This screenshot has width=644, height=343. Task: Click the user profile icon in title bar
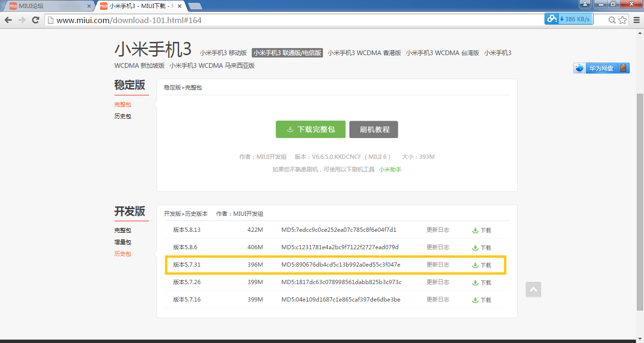585,4
